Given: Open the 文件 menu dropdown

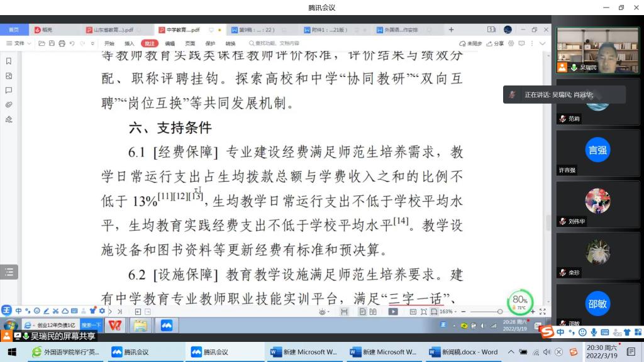Looking at the screenshot, I should tap(20, 43).
